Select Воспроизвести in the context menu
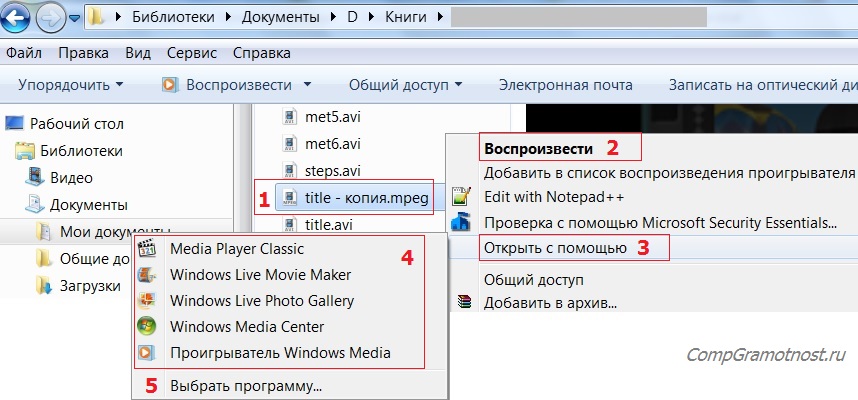Viewport: 858px width, 400px height. point(538,149)
